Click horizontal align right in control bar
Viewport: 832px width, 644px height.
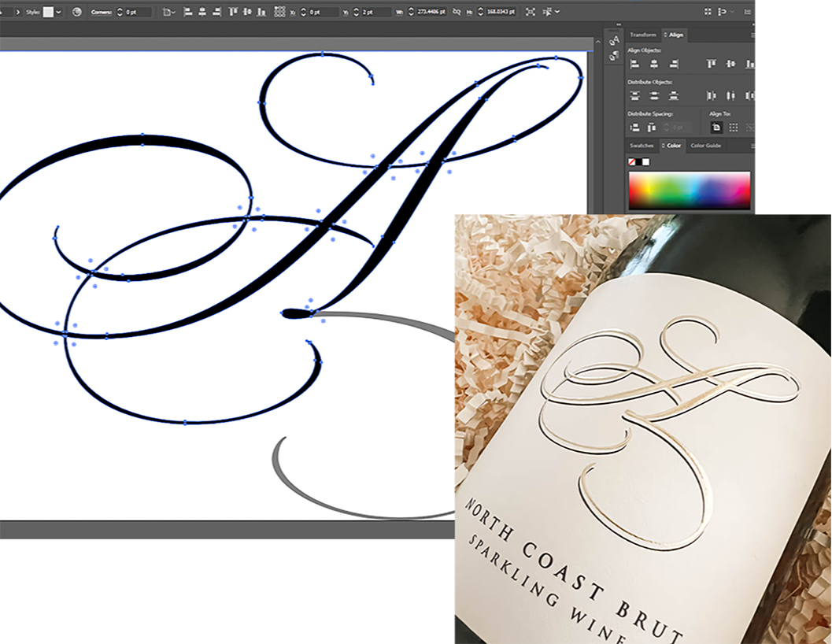[x=216, y=12]
